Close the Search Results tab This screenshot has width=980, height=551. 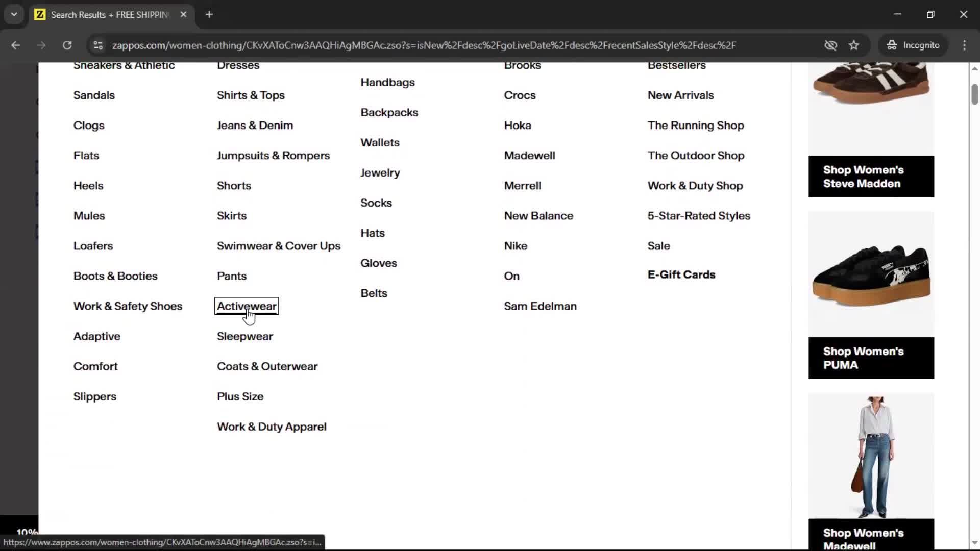[183, 15]
